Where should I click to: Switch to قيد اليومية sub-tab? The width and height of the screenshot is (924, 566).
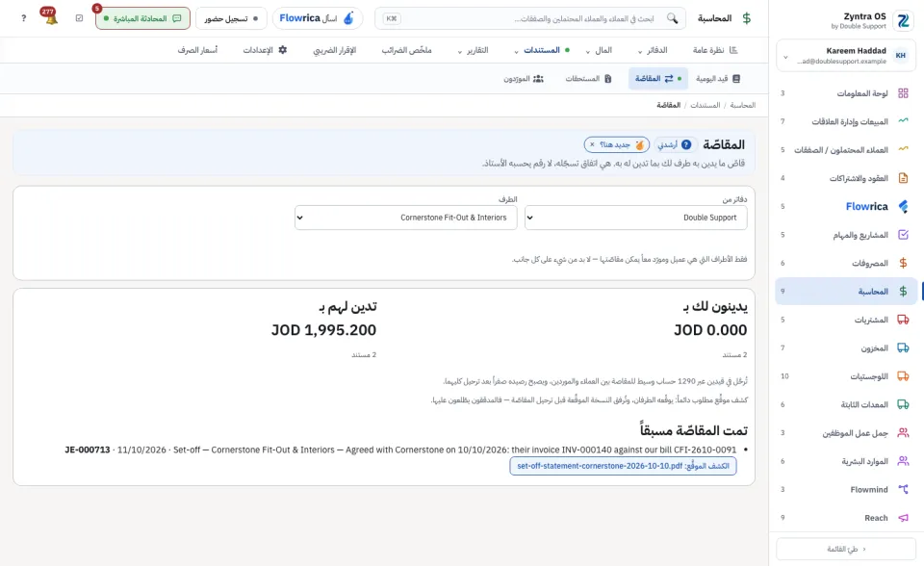click(x=718, y=78)
